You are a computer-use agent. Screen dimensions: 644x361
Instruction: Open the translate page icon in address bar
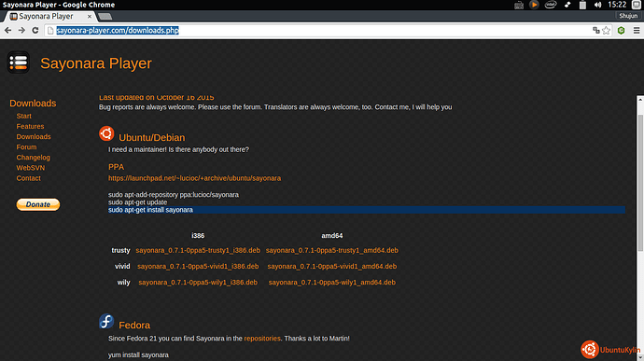[596, 31]
